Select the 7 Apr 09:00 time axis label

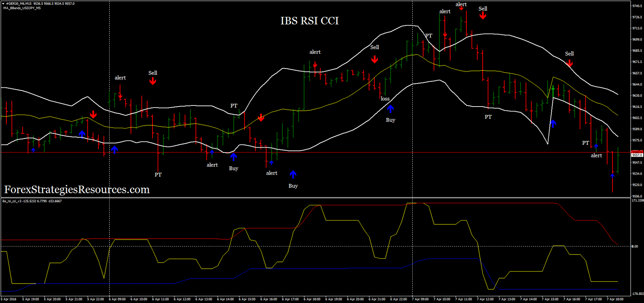(x=421, y=299)
